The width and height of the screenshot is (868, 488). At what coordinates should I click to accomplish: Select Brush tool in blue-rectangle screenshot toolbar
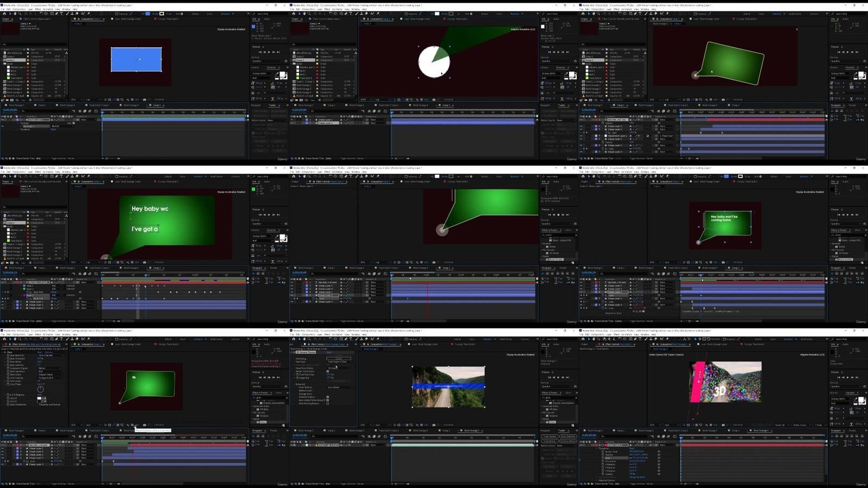tap(67, 14)
